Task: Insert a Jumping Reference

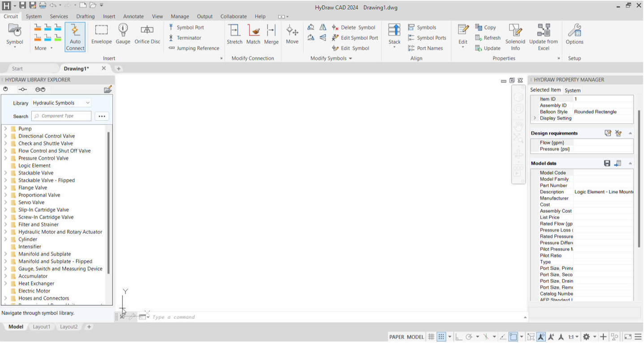Action: click(x=194, y=48)
